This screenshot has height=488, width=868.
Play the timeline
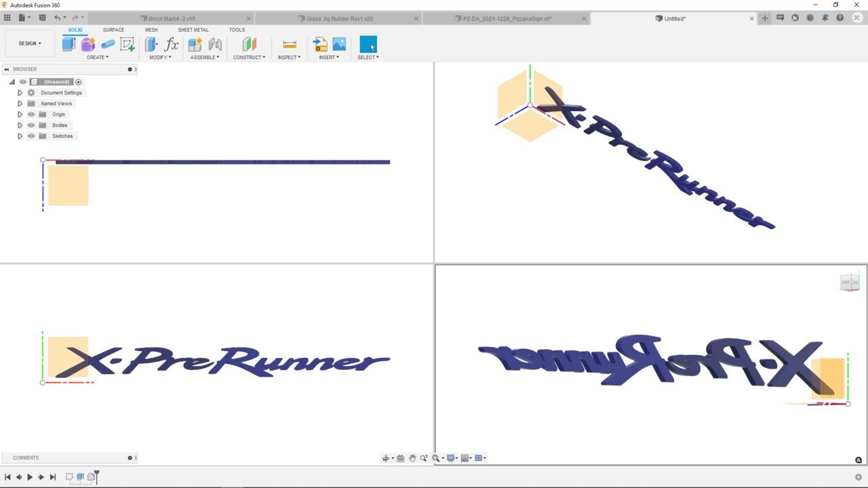(x=30, y=477)
